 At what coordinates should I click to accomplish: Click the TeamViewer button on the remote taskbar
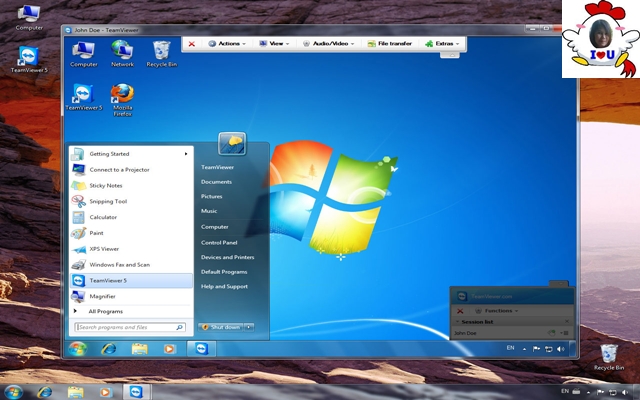pyautogui.click(x=201, y=349)
